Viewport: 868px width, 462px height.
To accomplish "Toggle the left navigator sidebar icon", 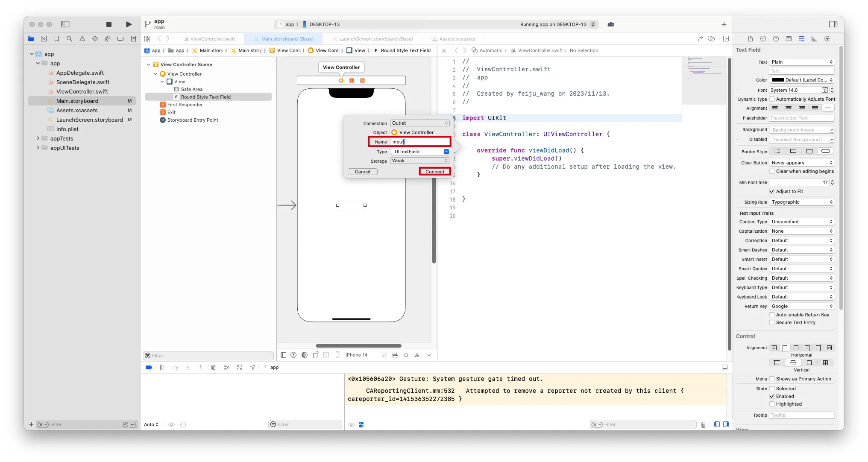I will [65, 24].
